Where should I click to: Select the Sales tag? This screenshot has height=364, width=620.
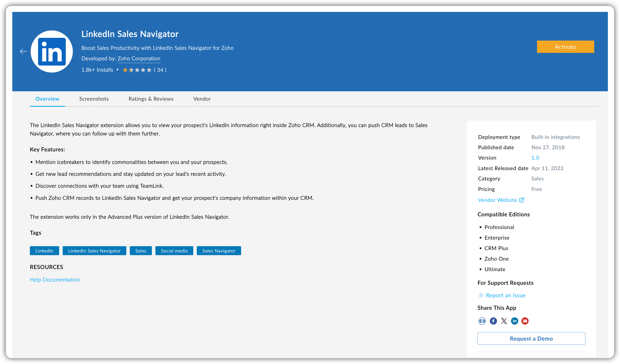(x=141, y=251)
